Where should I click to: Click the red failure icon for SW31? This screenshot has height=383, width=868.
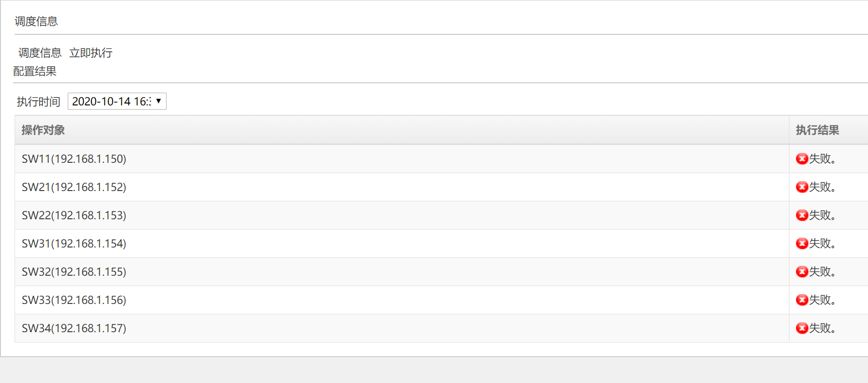(x=802, y=244)
